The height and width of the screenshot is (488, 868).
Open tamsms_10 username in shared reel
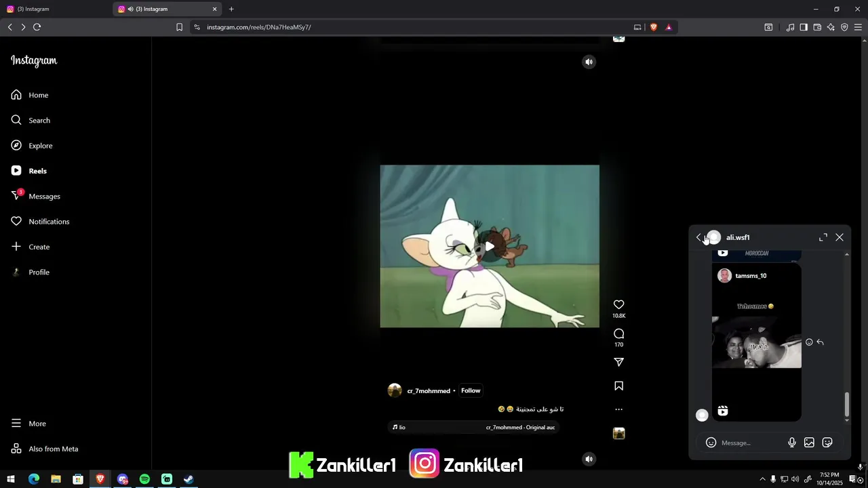tap(751, 276)
